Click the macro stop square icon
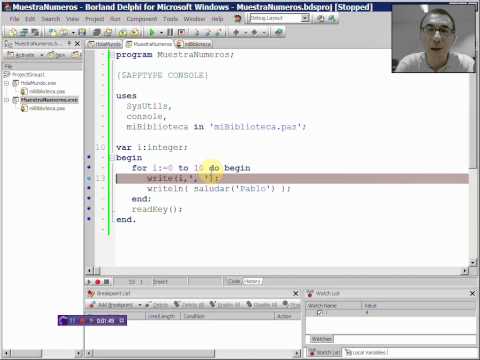This screenshot has height=360, width=480. pyautogui.click(x=106, y=282)
